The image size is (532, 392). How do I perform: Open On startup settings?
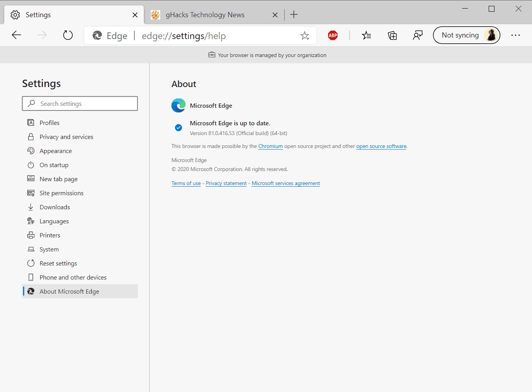(x=80, y=165)
